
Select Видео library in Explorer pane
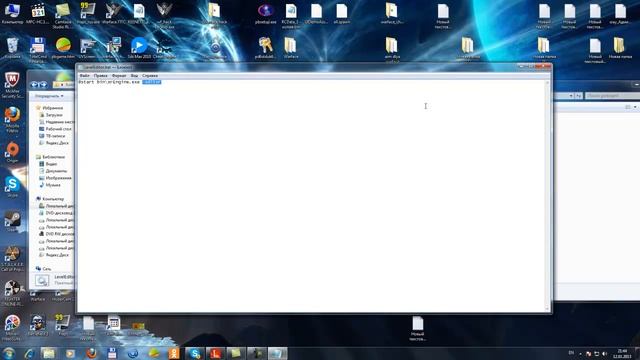pyautogui.click(x=51, y=164)
